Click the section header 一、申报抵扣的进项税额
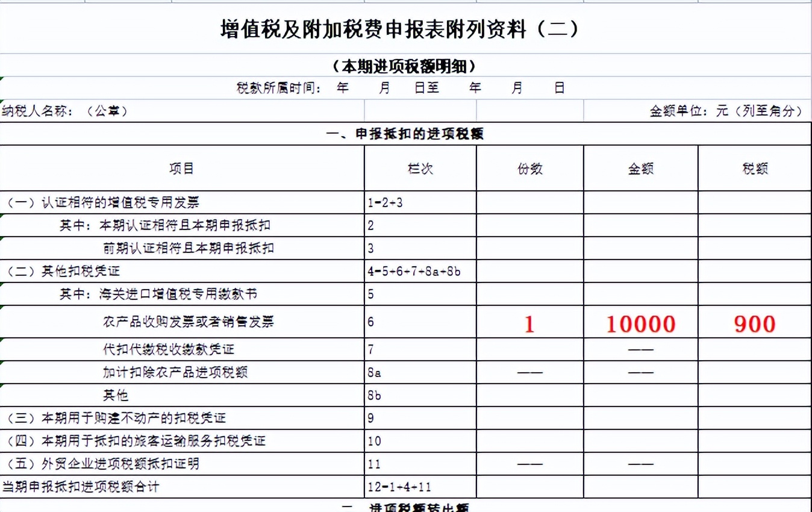 (406, 133)
